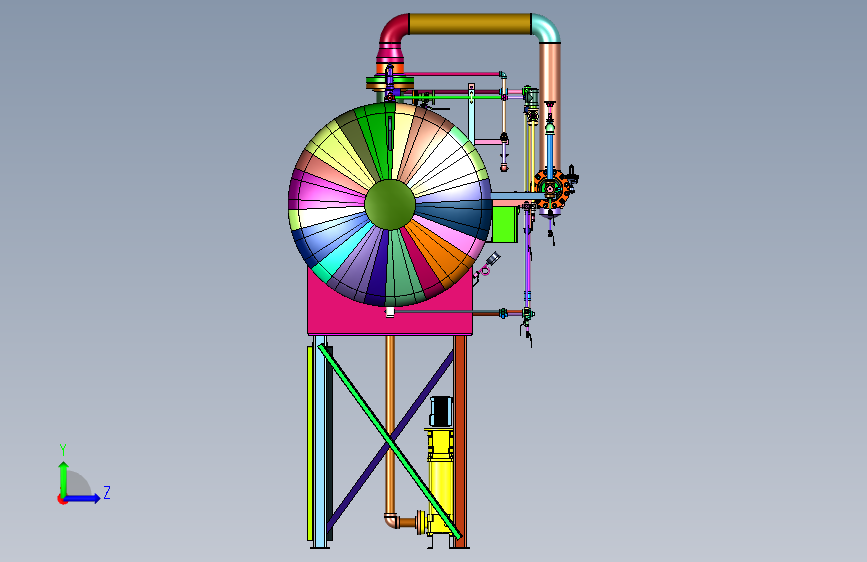This screenshot has height=562, width=867.
Task: Select the bright green box beside the tank
Action: [504, 224]
